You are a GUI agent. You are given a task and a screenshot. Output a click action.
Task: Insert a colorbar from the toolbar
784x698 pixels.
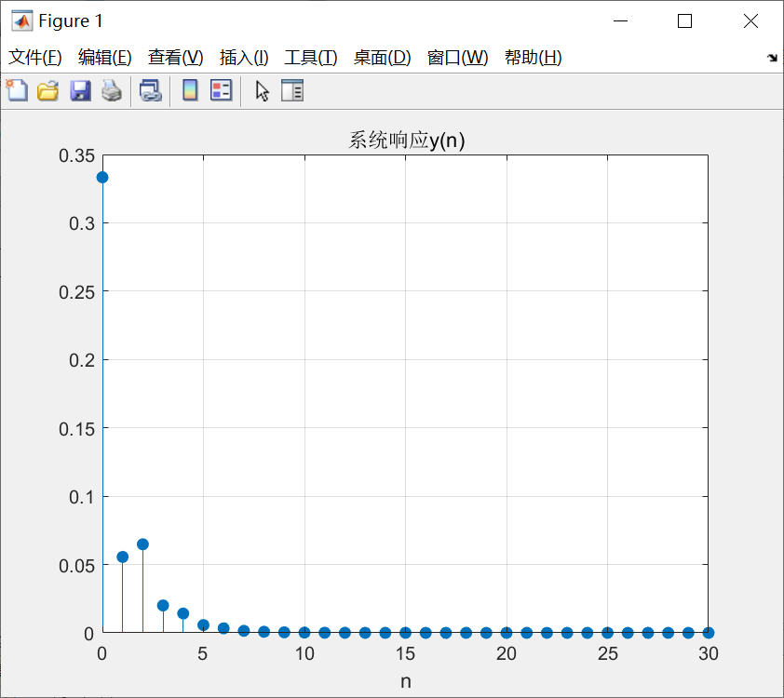coord(190,91)
